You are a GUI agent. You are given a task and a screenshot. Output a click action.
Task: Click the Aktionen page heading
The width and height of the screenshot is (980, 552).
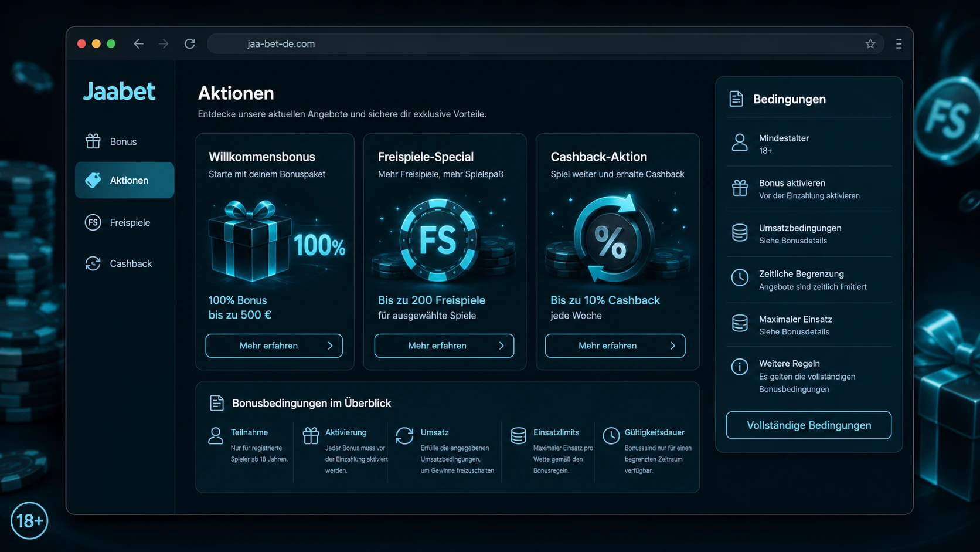[236, 93]
